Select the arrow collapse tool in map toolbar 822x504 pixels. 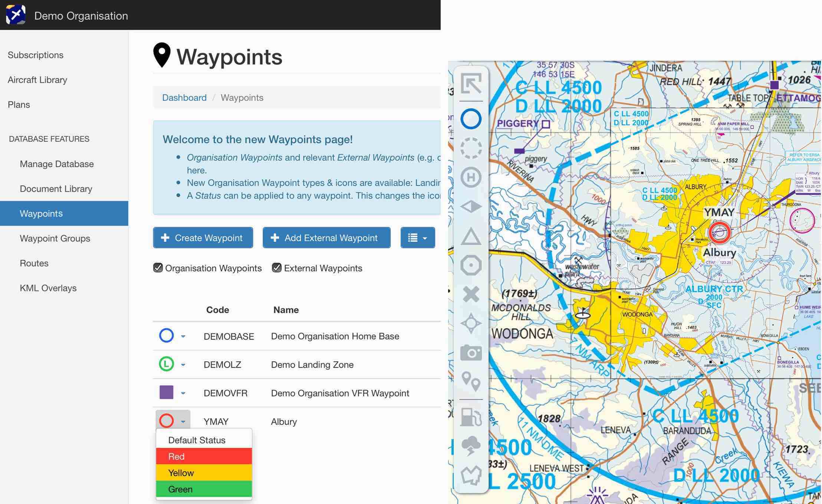pyautogui.click(x=471, y=83)
